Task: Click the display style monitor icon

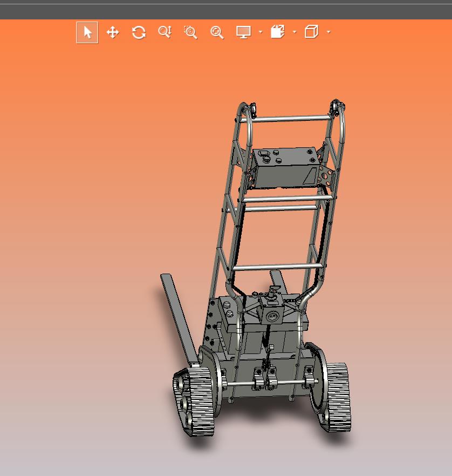Action: pos(244,32)
